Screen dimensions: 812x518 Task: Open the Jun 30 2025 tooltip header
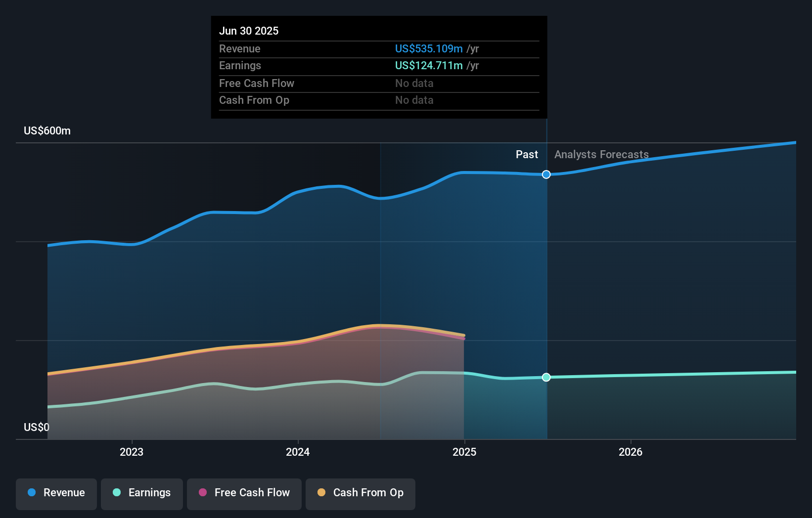click(x=249, y=30)
